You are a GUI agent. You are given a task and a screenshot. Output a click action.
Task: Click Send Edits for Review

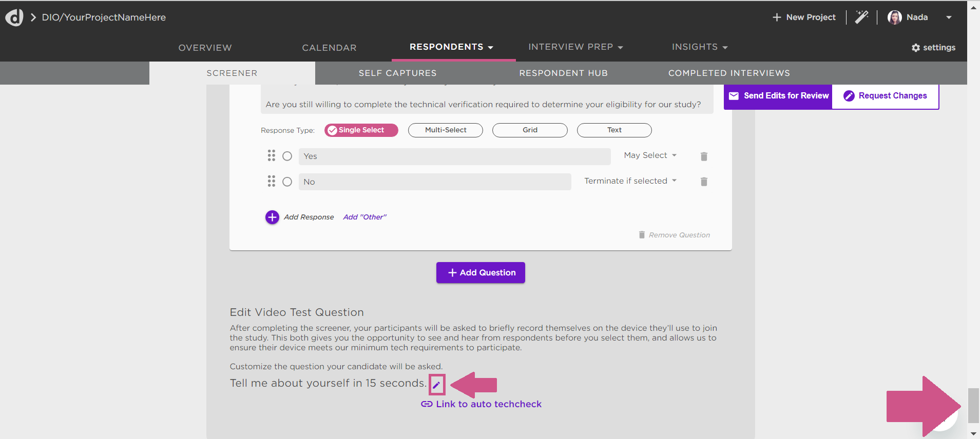(778, 96)
